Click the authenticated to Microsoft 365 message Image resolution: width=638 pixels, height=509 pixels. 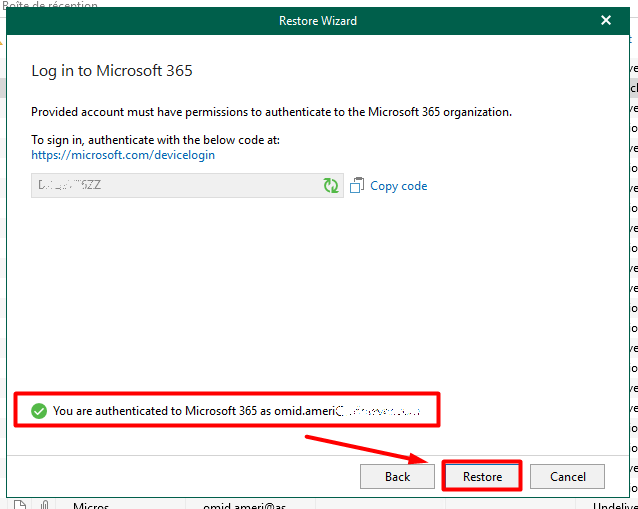(x=236, y=411)
